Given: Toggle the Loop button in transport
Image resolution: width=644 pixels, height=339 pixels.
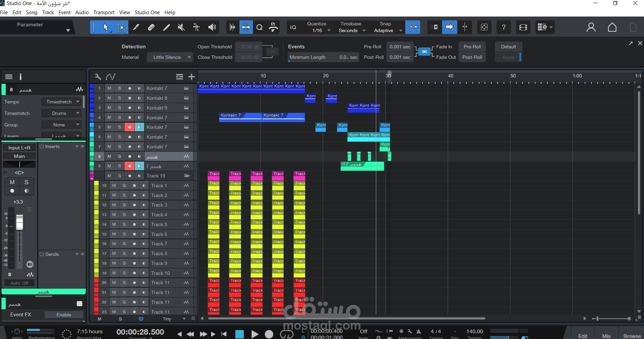Looking at the screenshot, I should [x=287, y=334].
